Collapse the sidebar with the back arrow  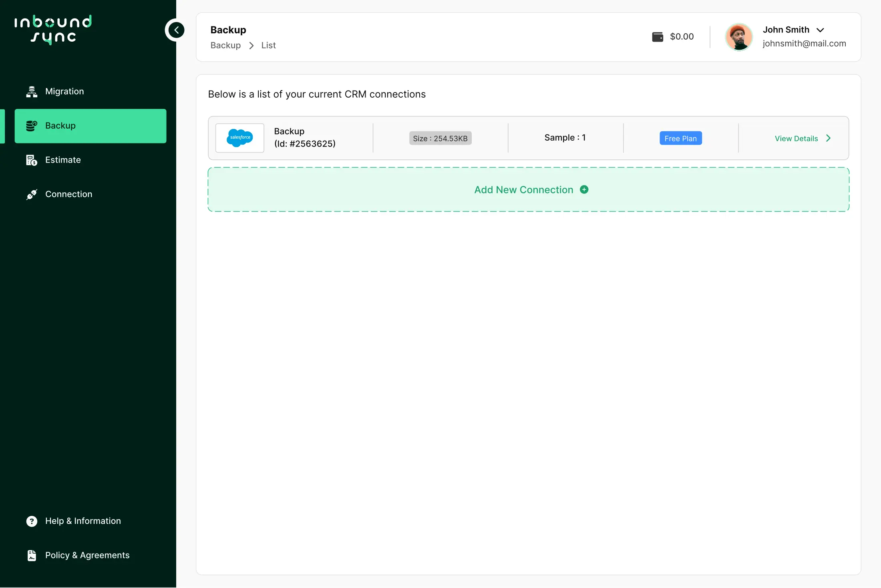point(175,30)
